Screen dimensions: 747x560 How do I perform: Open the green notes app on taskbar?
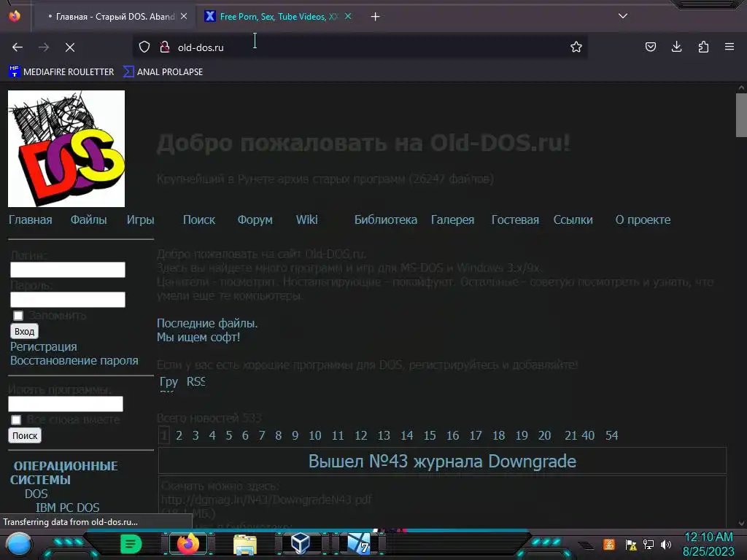[131, 544]
